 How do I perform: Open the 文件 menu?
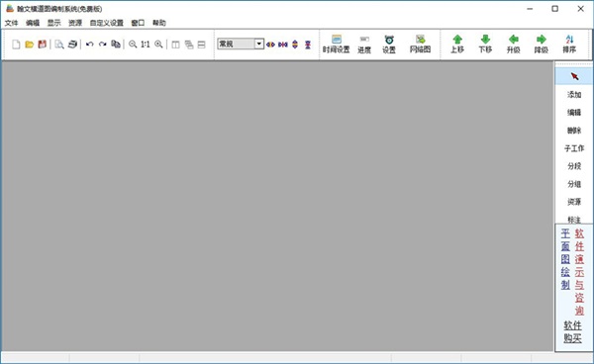point(11,23)
